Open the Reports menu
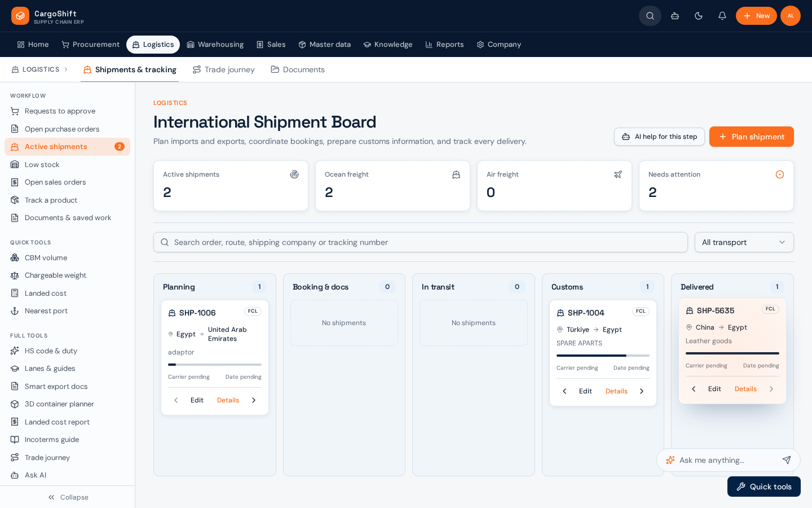The width and height of the screenshot is (812, 508). (444, 45)
